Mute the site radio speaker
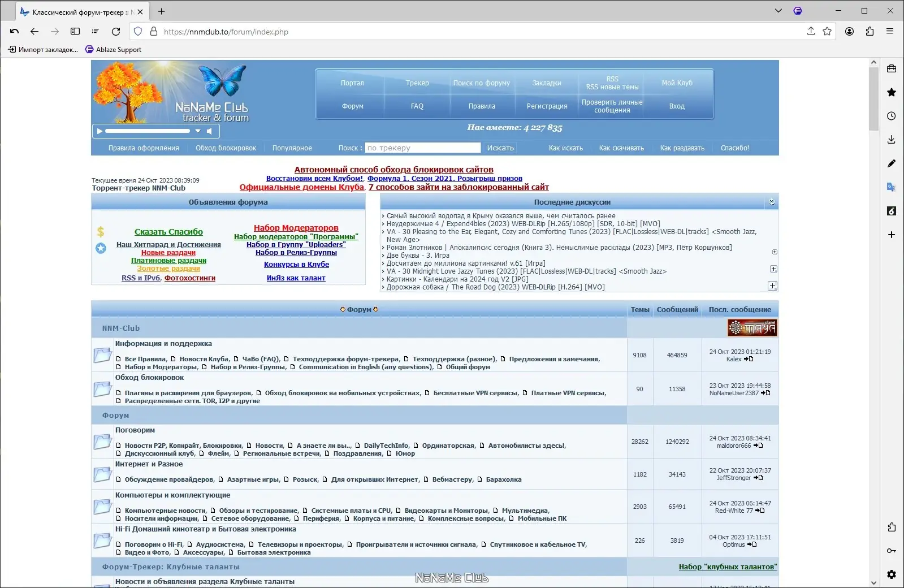Image resolution: width=904 pixels, height=588 pixels. [x=209, y=131]
